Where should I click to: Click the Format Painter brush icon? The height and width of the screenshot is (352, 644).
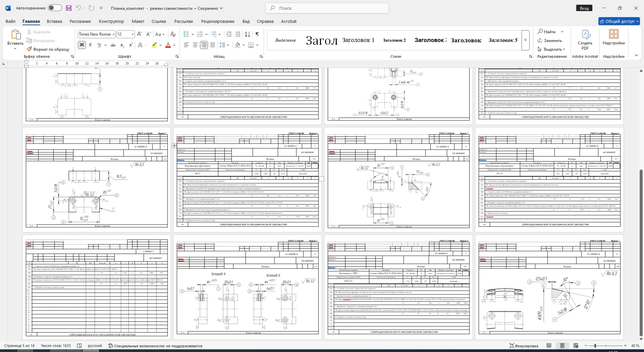tap(30, 49)
